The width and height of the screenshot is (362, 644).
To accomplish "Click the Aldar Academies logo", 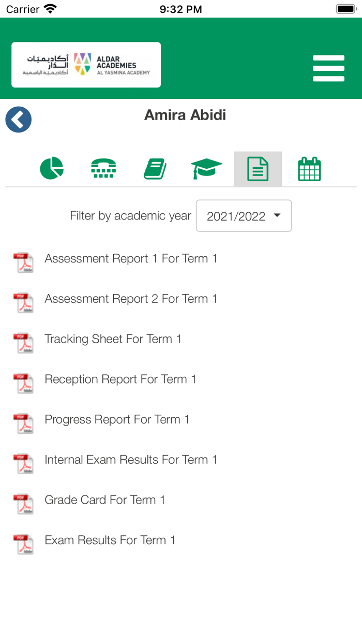I will click(86, 64).
